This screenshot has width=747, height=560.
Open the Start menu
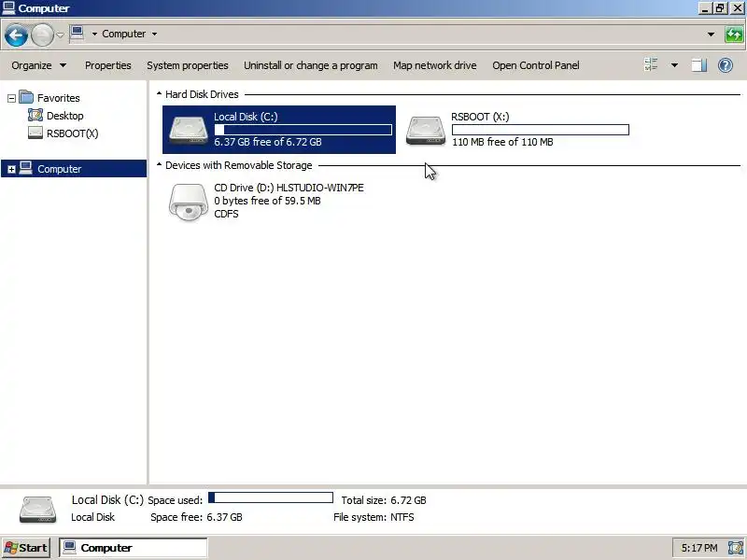[x=26, y=548]
